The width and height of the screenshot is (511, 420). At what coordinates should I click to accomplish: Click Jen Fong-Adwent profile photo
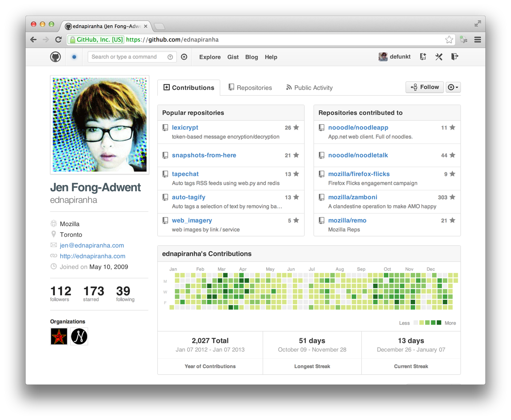[100, 125]
